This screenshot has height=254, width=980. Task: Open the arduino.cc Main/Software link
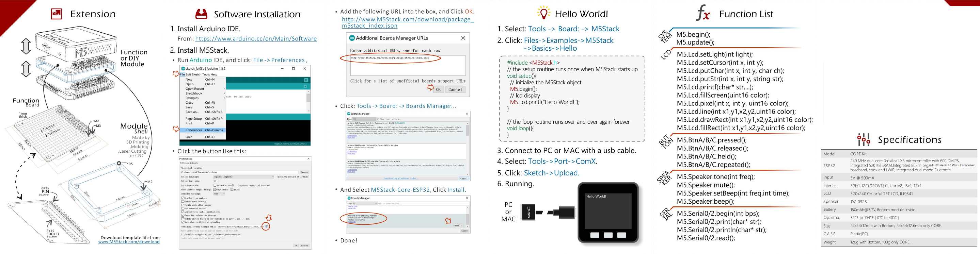click(256, 39)
